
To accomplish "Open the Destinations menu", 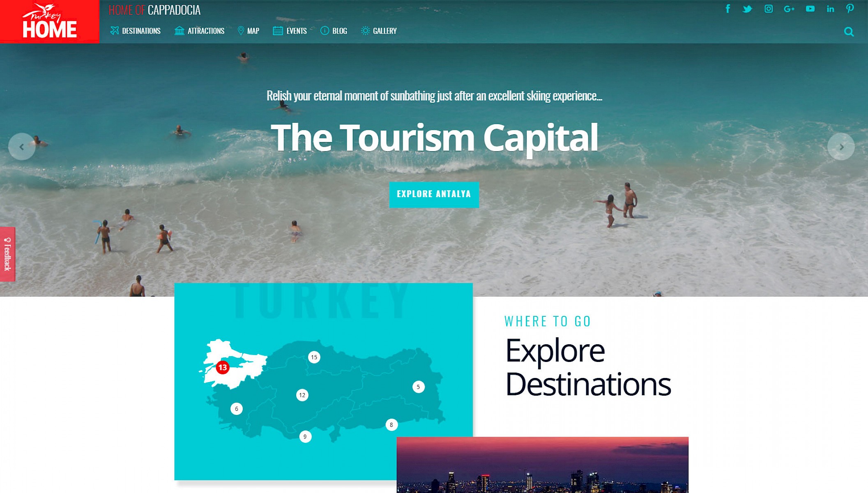I will coord(135,31).
